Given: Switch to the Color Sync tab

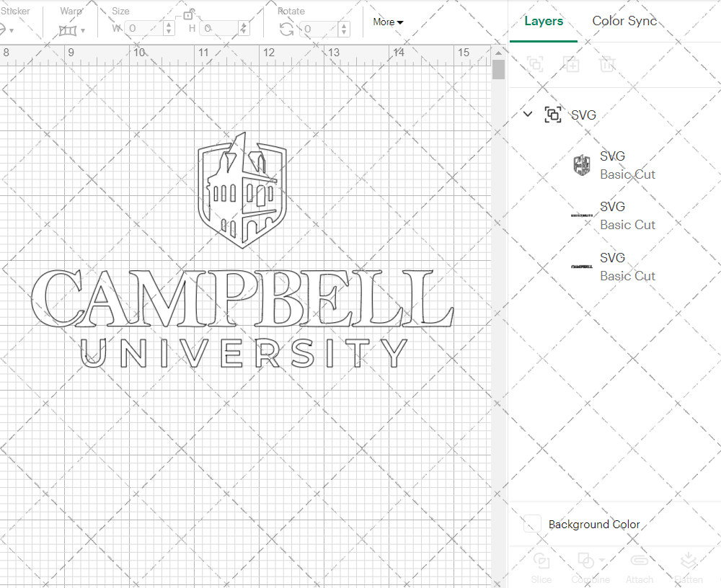Looking at the screenshot, I should tap(624, 21).
